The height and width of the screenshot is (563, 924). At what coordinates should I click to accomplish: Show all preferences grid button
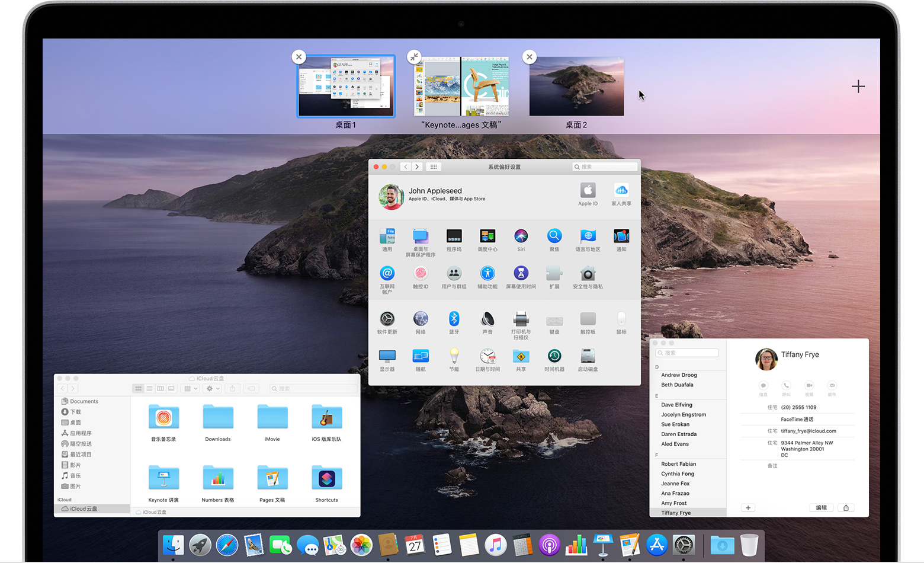click(x=434, y=167)
